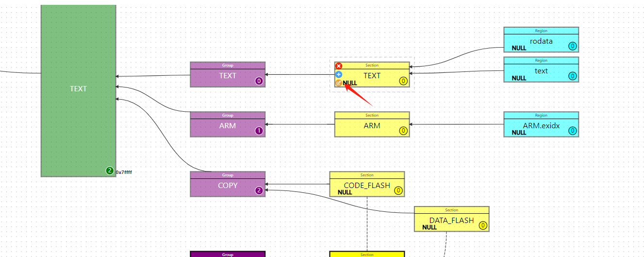The height and width of the screenshot is (257, 644).
Task: Click the NULL label in CODE_FLASH section
Action: 345,192
